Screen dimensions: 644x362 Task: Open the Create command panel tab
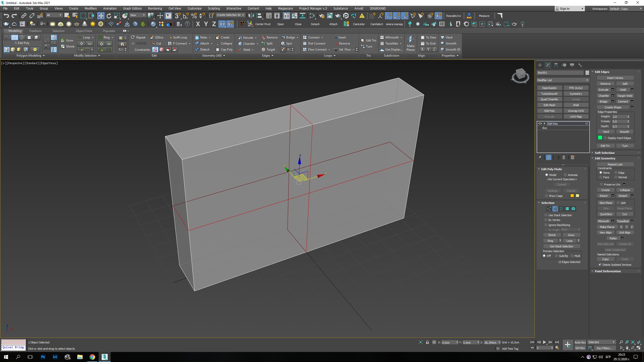click(x=540, y=65)
